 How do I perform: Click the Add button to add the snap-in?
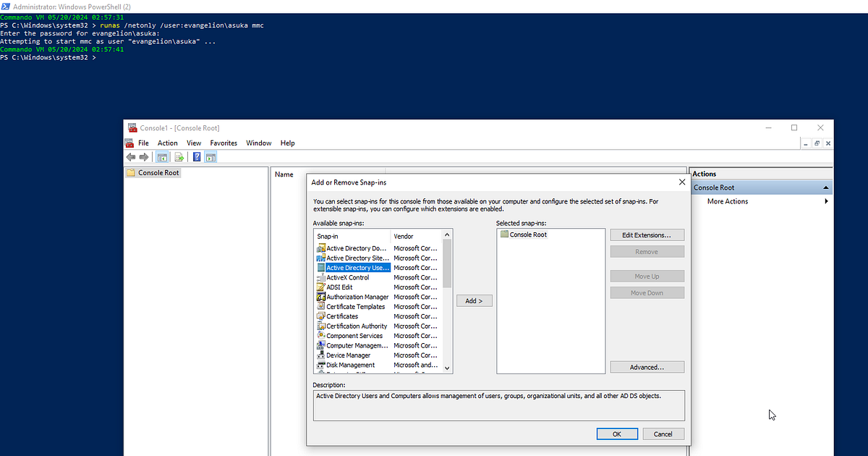coord(474,300)
